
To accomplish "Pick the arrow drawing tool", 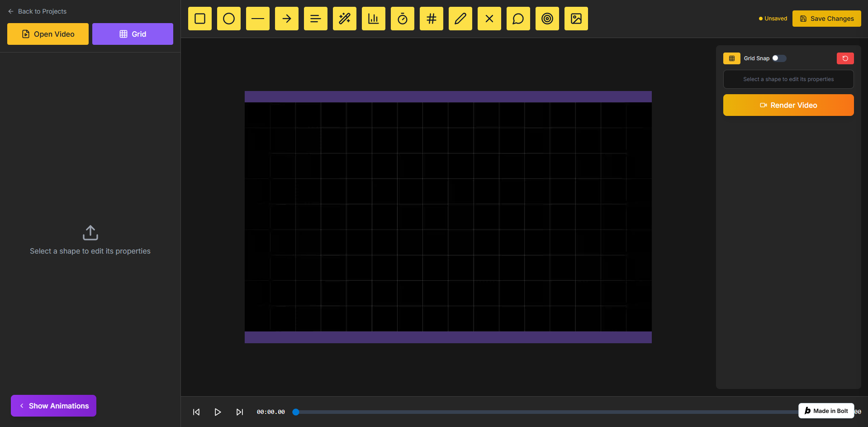I will tap(287, 19).
